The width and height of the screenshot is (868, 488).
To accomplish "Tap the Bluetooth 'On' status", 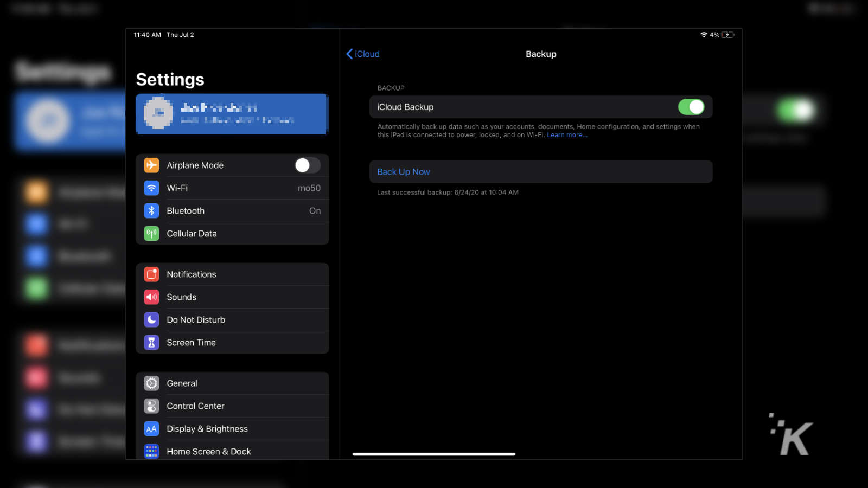I will 315,211.
